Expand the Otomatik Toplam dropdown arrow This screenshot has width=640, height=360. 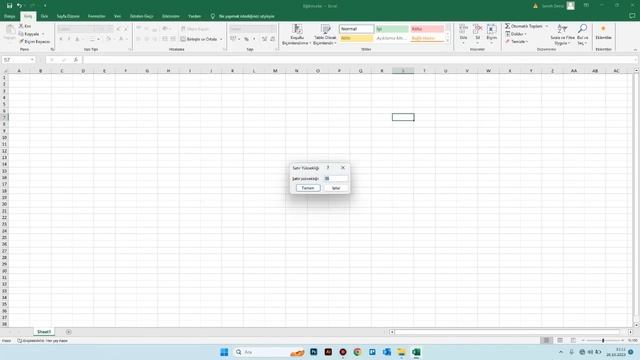547,26
